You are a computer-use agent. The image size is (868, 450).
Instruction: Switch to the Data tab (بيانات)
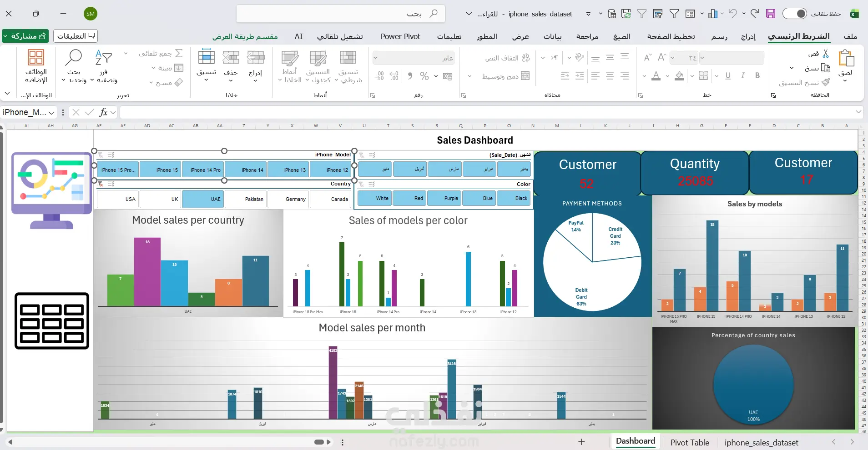[553, 36]
